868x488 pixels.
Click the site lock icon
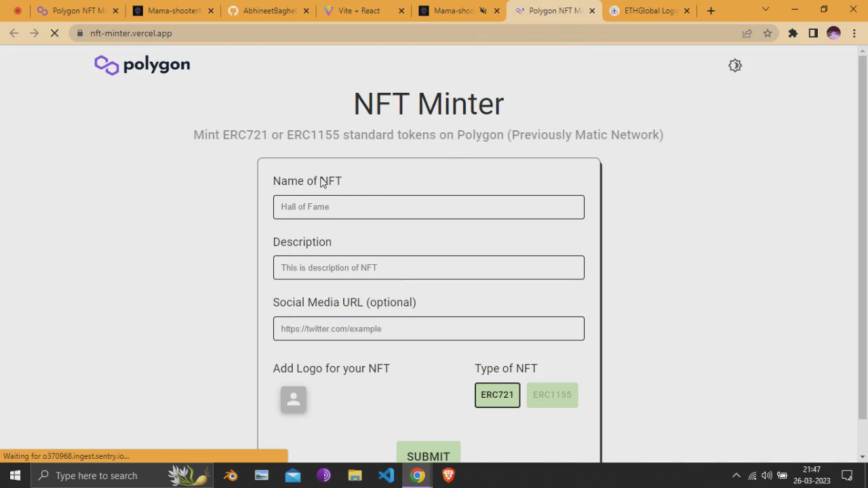pos(80,33)
